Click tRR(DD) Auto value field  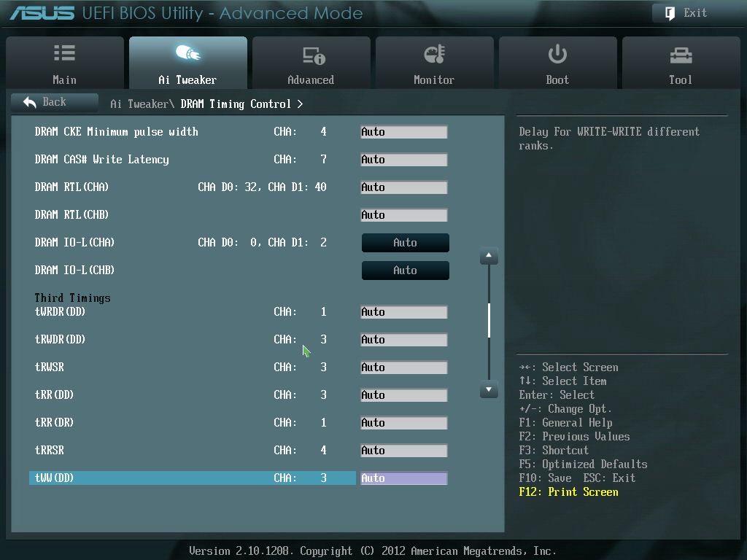(x=404, y=394)
